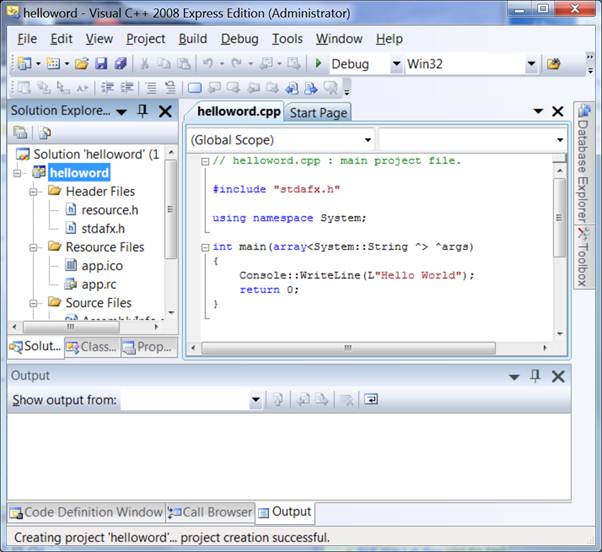Collapse the Header Files folder node
The height and width of the screenshot is (552, 602).
coord(34,192)
